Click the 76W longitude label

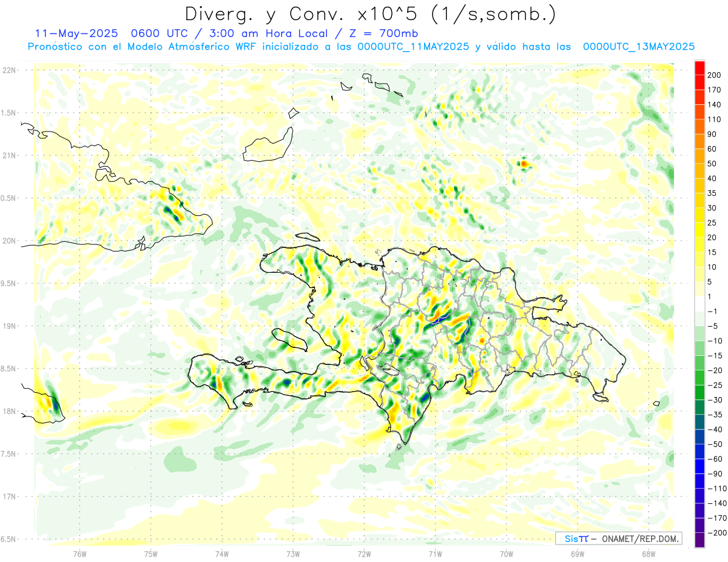coord(79,553)
